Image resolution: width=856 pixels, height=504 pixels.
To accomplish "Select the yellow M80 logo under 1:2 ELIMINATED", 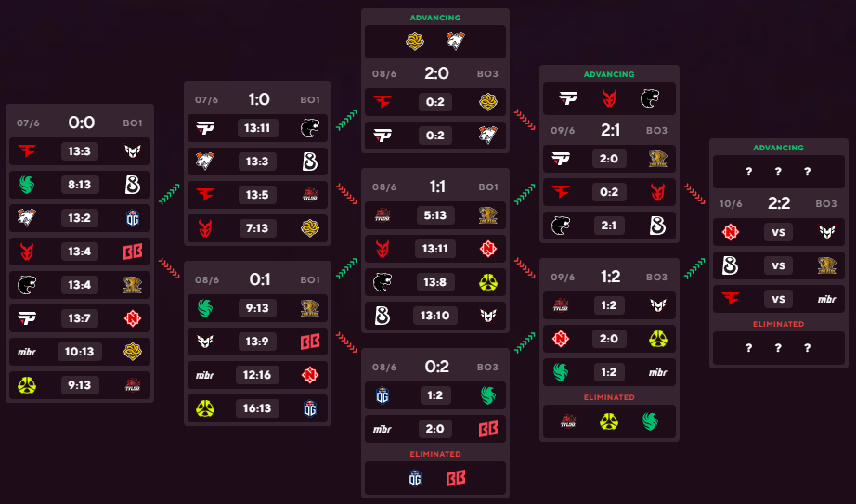I will point(609,421).
